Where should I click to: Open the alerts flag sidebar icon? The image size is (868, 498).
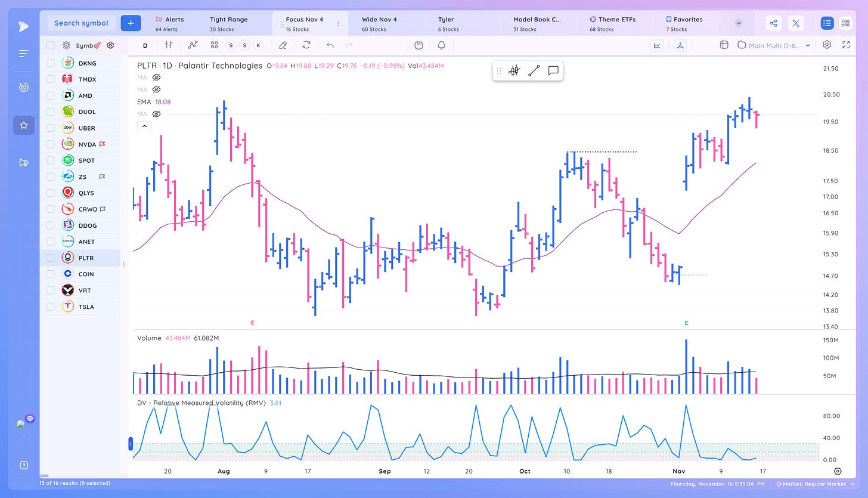23,163
